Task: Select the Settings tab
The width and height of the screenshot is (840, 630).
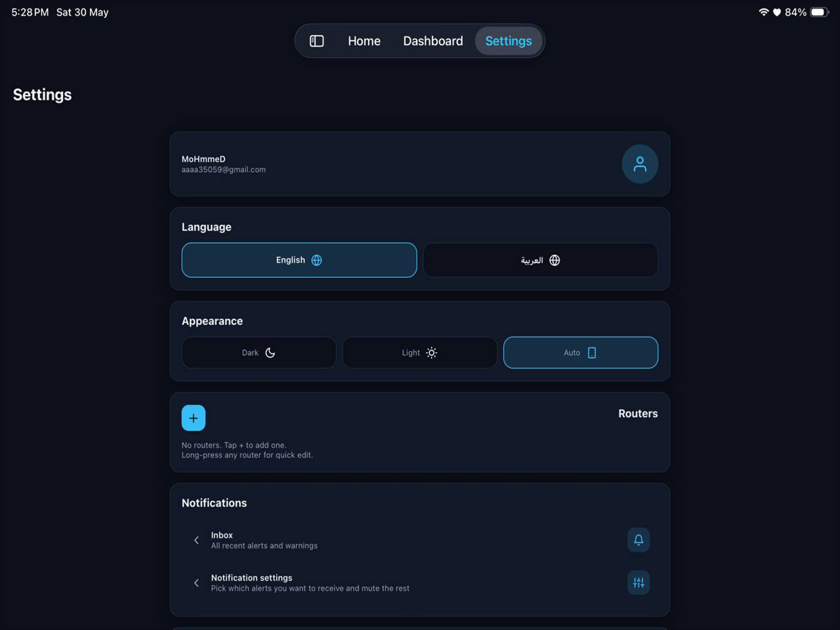Action: 509,41
